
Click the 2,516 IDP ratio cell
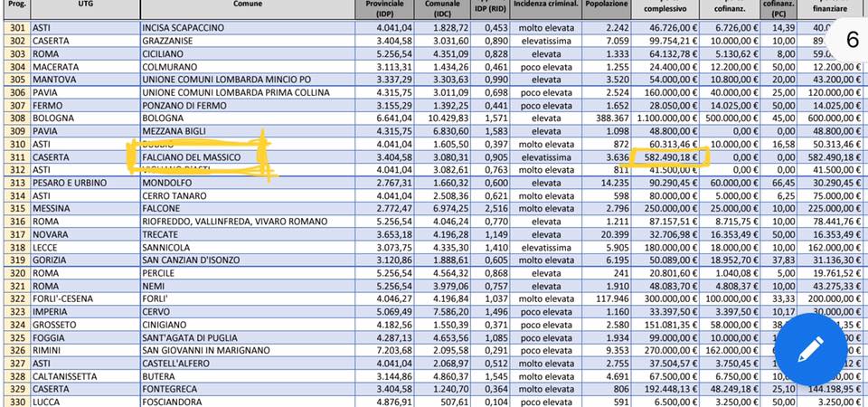[x=490, y=209]
